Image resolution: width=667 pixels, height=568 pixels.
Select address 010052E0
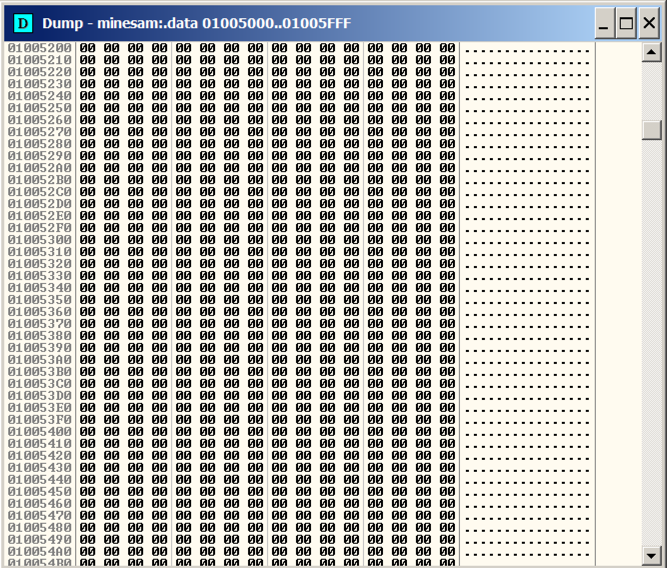click(40, 216)
